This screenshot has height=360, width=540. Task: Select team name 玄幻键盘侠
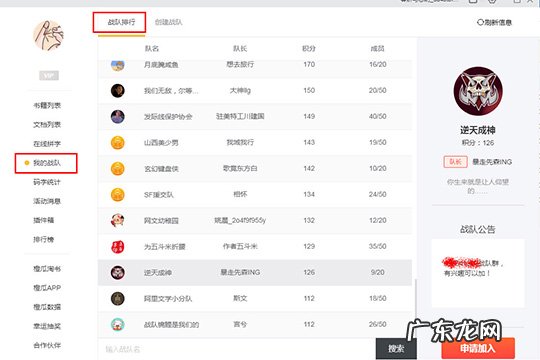point(161,169)
